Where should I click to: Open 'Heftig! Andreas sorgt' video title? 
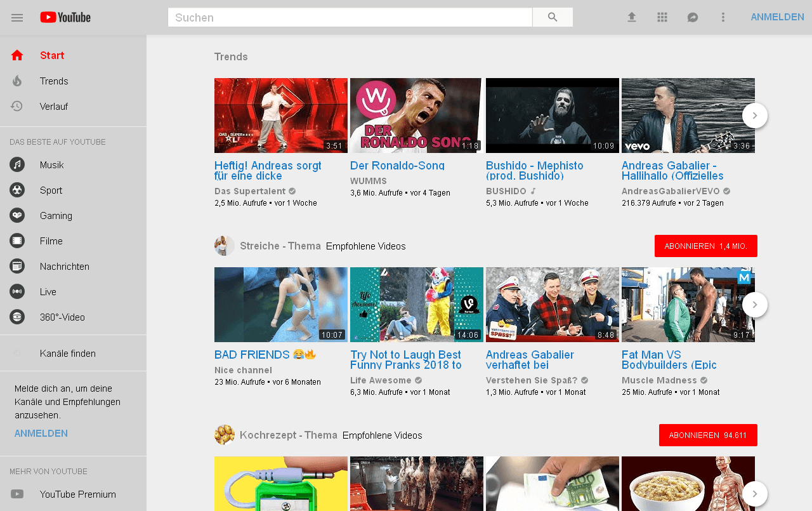coord(268,170)
